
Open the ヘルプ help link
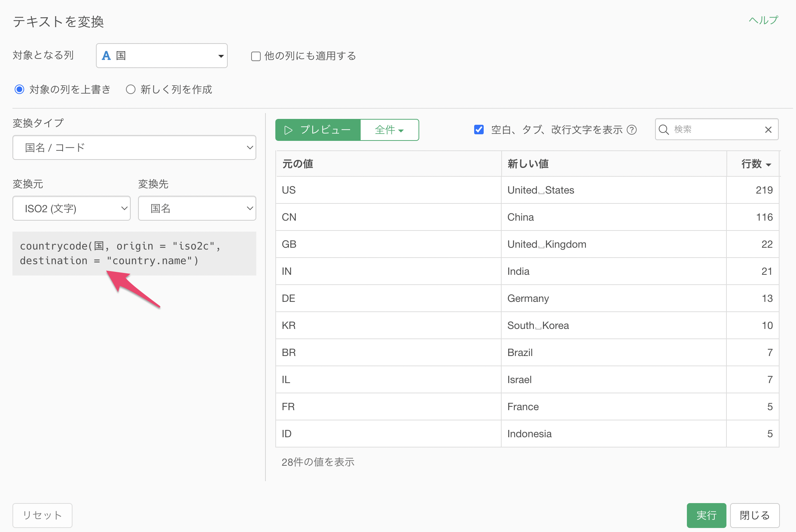point(763,20)
